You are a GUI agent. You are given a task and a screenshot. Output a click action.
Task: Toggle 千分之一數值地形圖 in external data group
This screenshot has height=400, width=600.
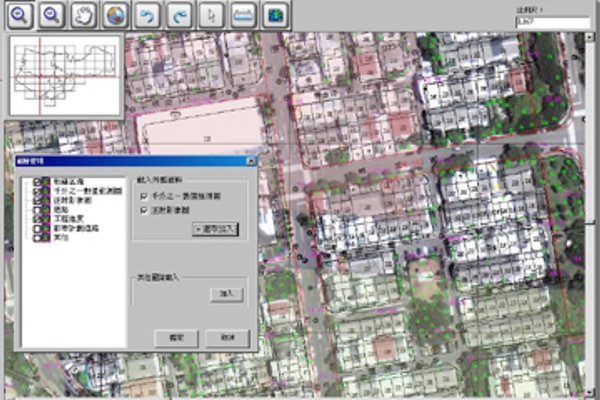[144, 196]
